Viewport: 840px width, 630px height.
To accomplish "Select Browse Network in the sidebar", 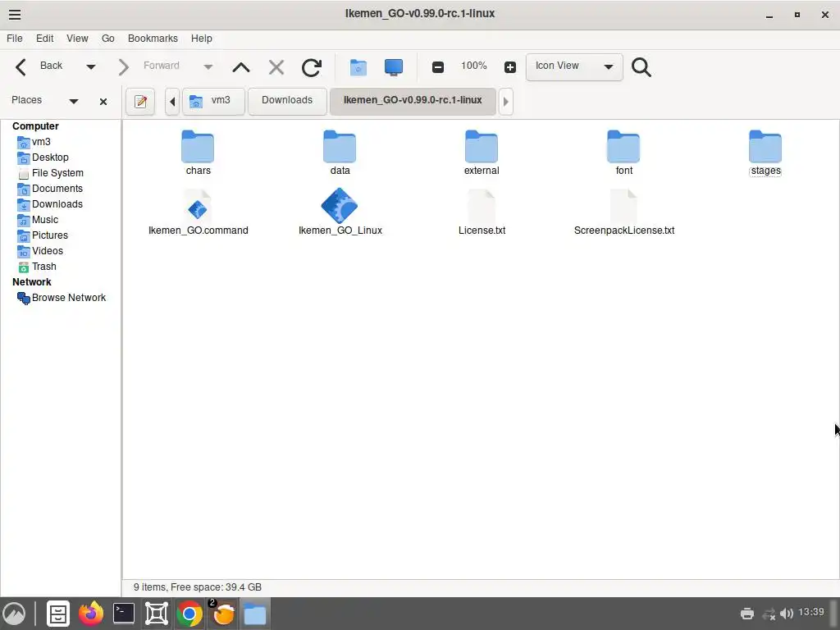I will coord(62,298).
